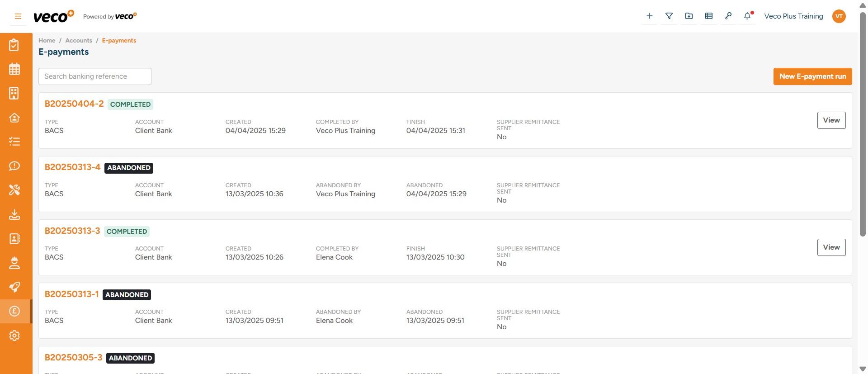The height and width of the screenshot is (374, 868).
Task: View payment run B20250404-2
Action: 831,120
